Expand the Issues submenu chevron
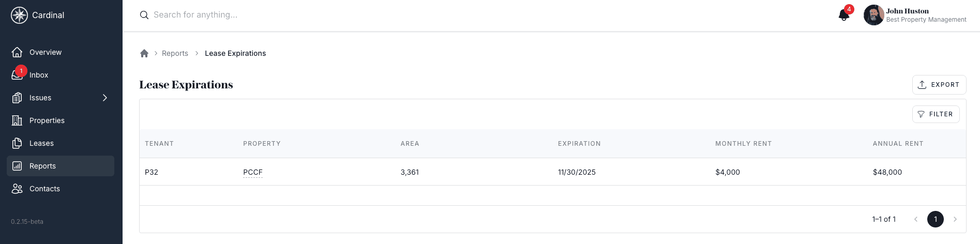Screen dimensions: 980x244 tap(105, 98)
